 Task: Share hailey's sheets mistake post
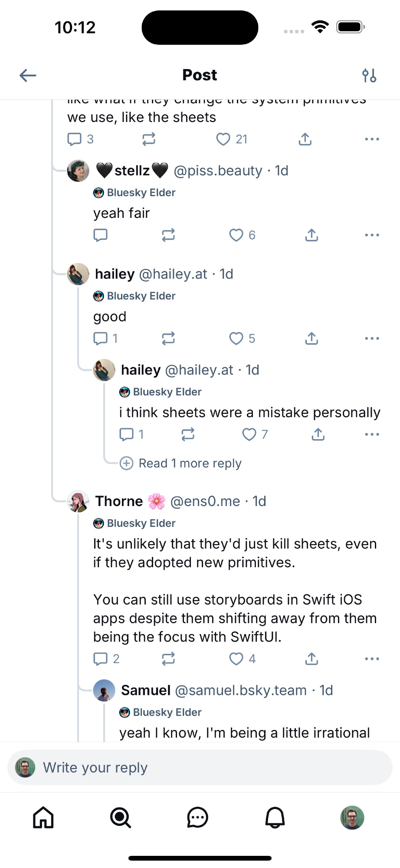(x=318, y=434)
